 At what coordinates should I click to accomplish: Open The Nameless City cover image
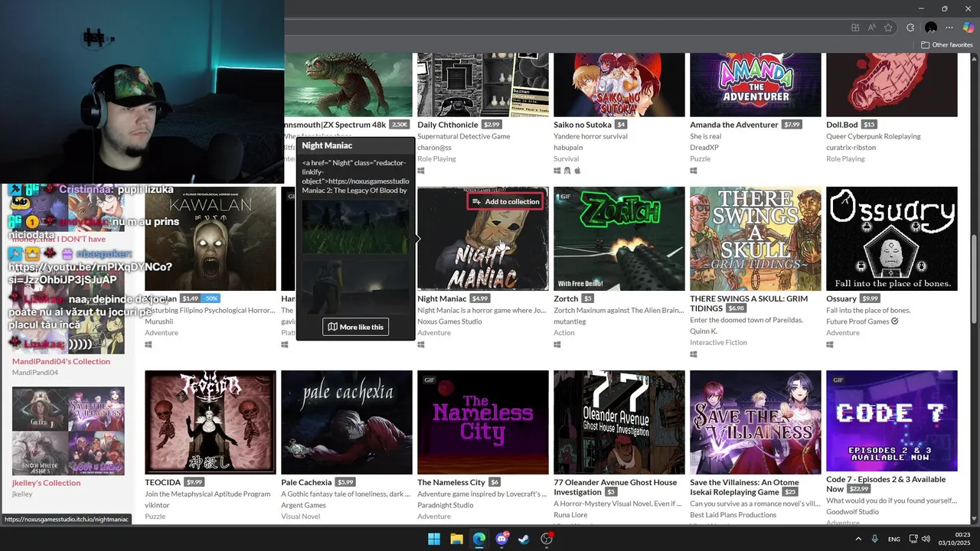[482, 422]
